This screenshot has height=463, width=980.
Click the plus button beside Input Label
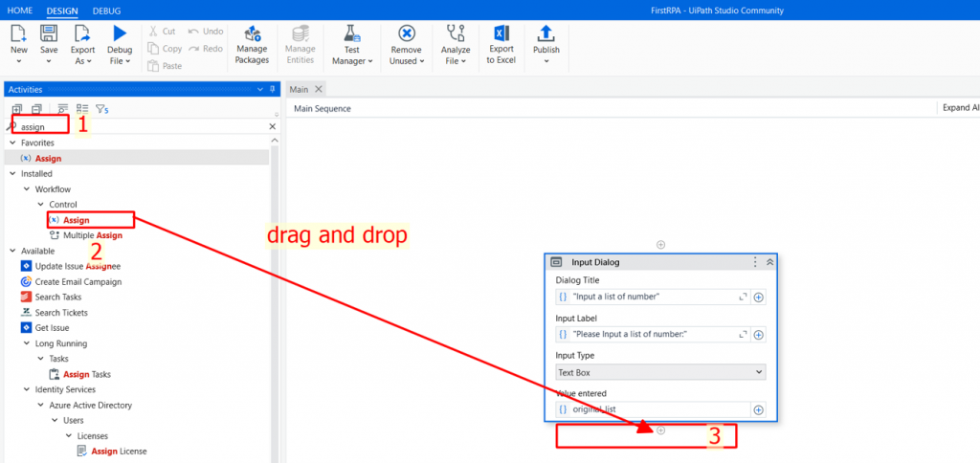758,335
